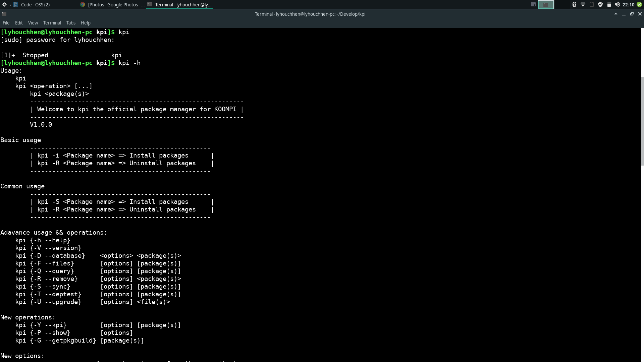Open the clipboard manager tray icon
The height and width of the screenshot is (362, 644).
[x=592, y=4]
